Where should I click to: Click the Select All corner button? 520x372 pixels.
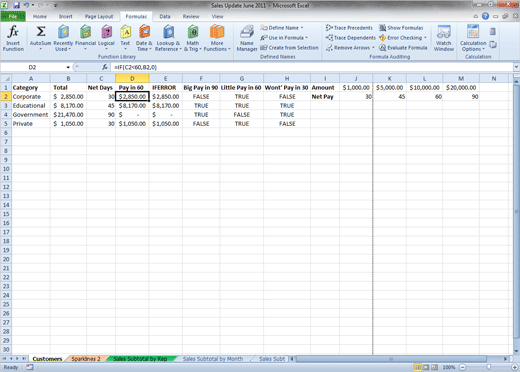[6, 79]
